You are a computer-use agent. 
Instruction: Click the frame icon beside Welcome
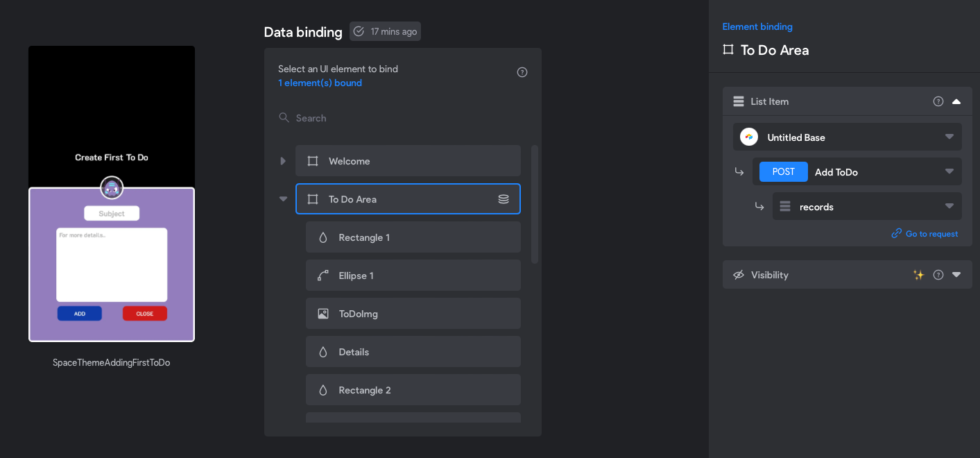pyautogui.click(x=313, y=161)
